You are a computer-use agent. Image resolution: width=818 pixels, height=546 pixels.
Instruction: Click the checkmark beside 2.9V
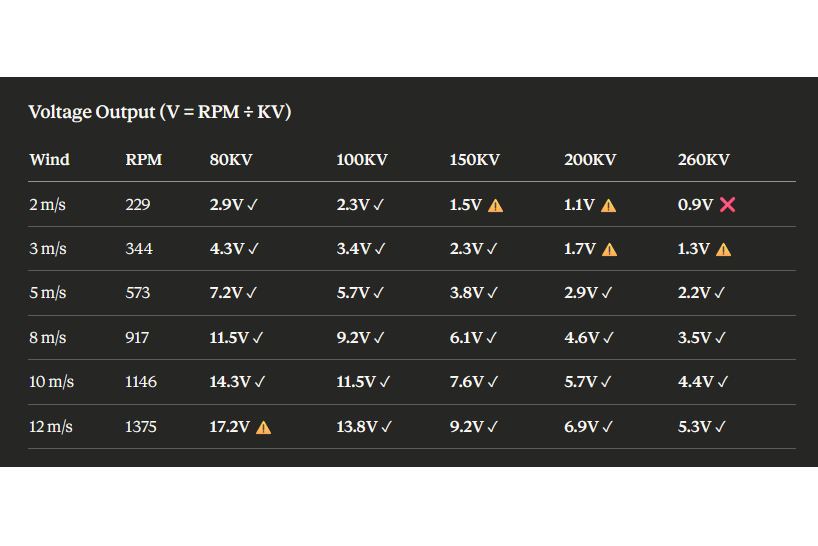pos(252,205)
